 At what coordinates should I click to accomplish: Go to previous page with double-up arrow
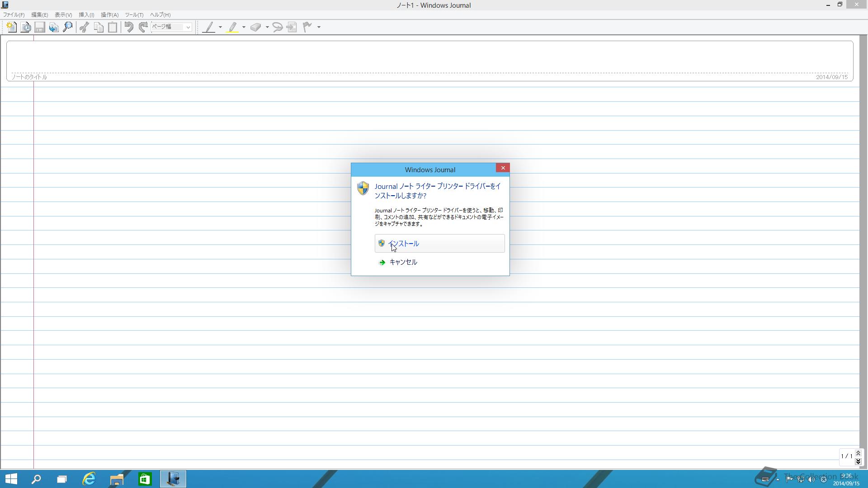tap(858, 453)
